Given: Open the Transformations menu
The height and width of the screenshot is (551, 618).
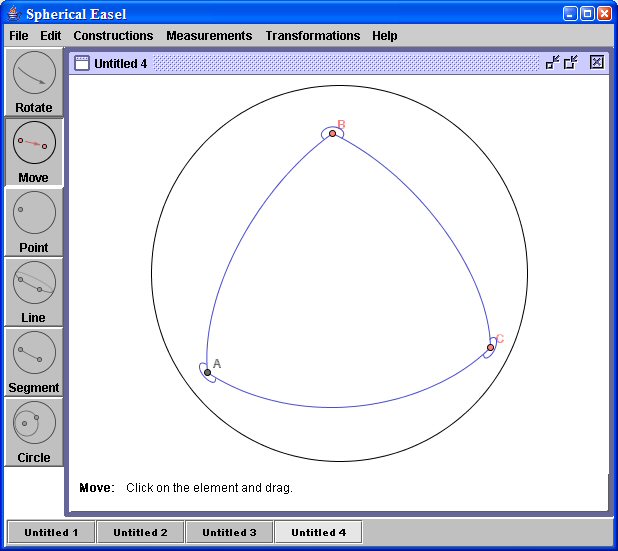Looking at the screenshot, I should [313, 35].
